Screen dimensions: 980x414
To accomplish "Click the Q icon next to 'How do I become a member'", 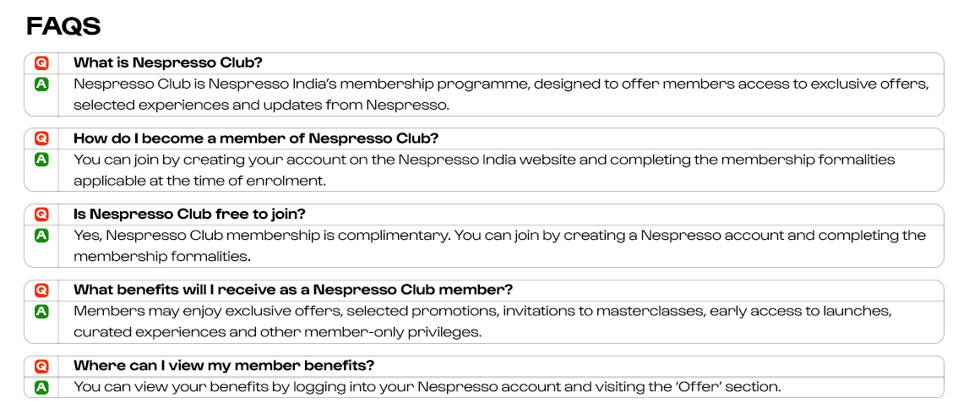I will coord(41,139).
